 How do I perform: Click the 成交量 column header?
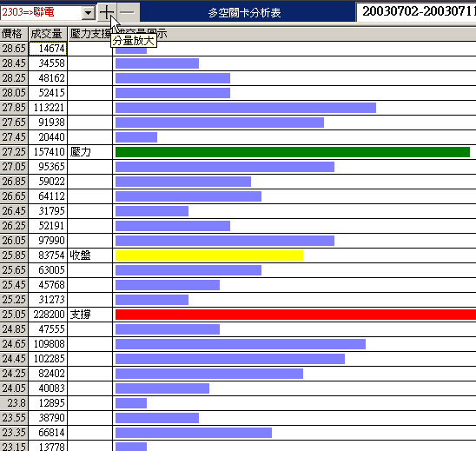click(x=48, y=34)
